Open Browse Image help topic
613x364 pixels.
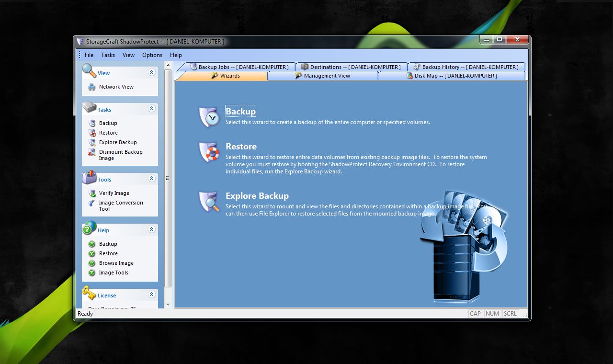[x=116, y=263]
